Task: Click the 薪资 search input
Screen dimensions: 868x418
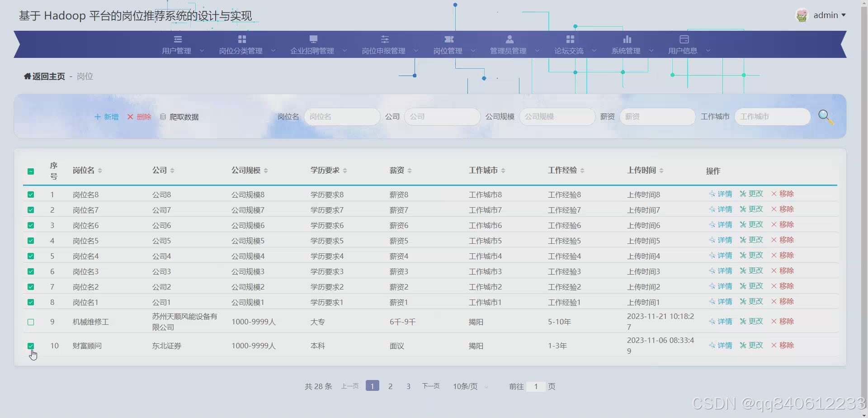Action: tap(657, 117)
